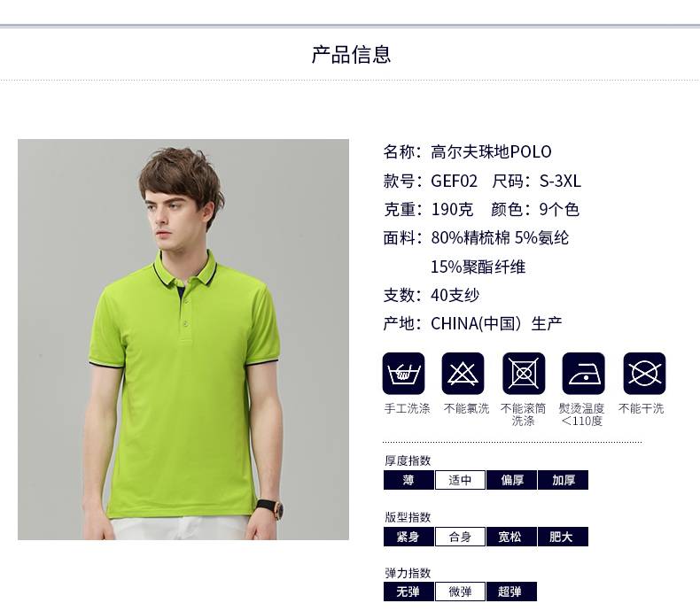Click the no dry clean icon
700x611 pixels.
coord(644,374)
